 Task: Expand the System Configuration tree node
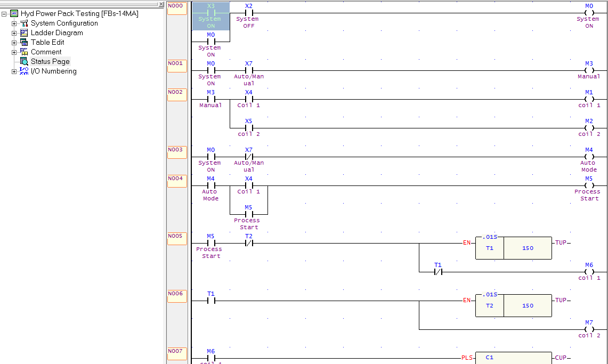(15, 23)
